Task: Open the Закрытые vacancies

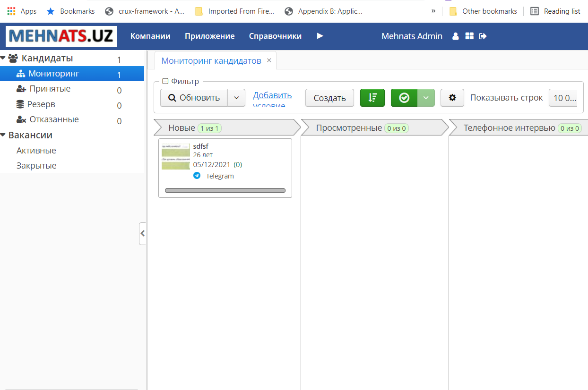Action: pyautogui.click(x=36, y=166)
